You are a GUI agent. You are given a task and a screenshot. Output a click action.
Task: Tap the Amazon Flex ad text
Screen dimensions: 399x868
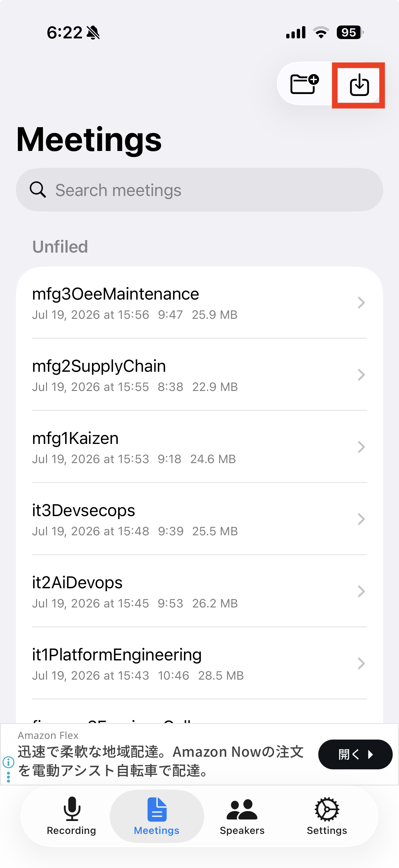pos(160,761)
